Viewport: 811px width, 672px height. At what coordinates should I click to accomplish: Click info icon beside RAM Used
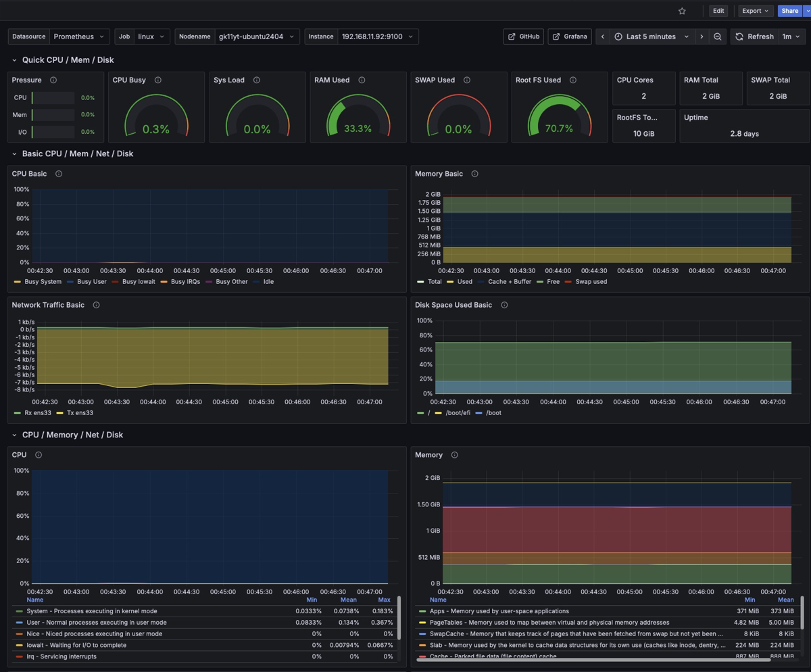(362, 80)
